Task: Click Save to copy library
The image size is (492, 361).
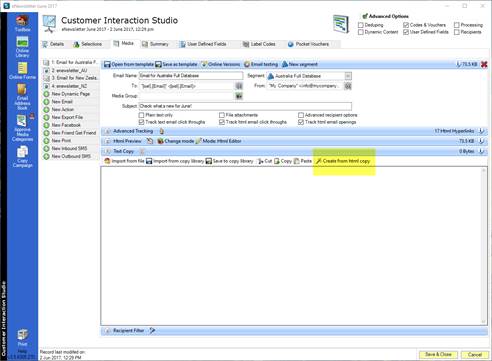Action: point(229,161)
